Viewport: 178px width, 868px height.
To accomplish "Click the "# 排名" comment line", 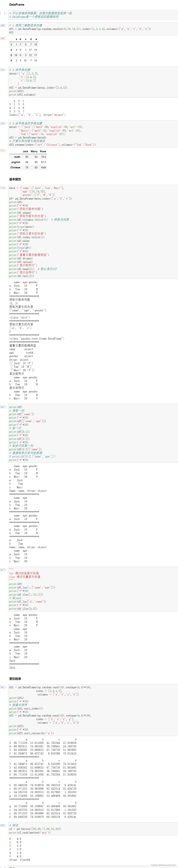I will coord(14,826).
